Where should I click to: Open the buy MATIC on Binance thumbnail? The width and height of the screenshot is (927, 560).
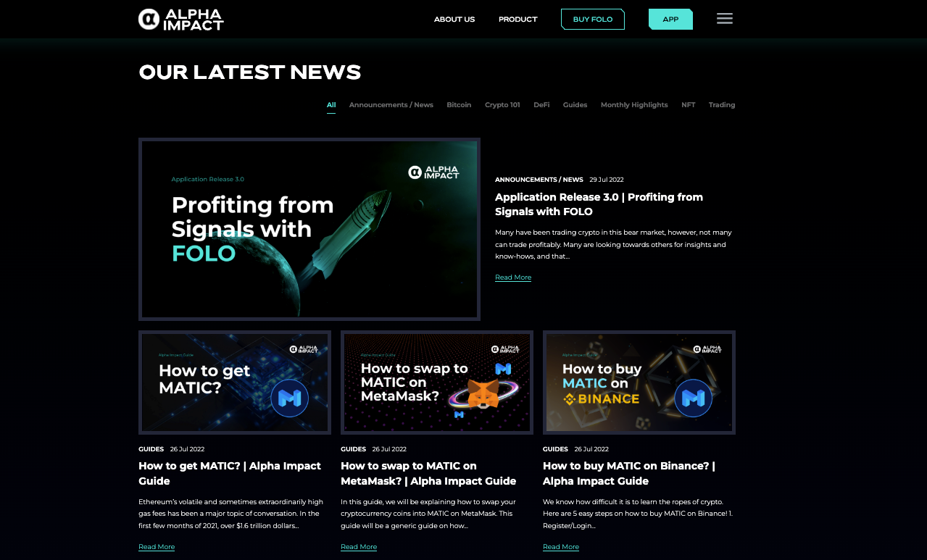click(x=639, y=383)
